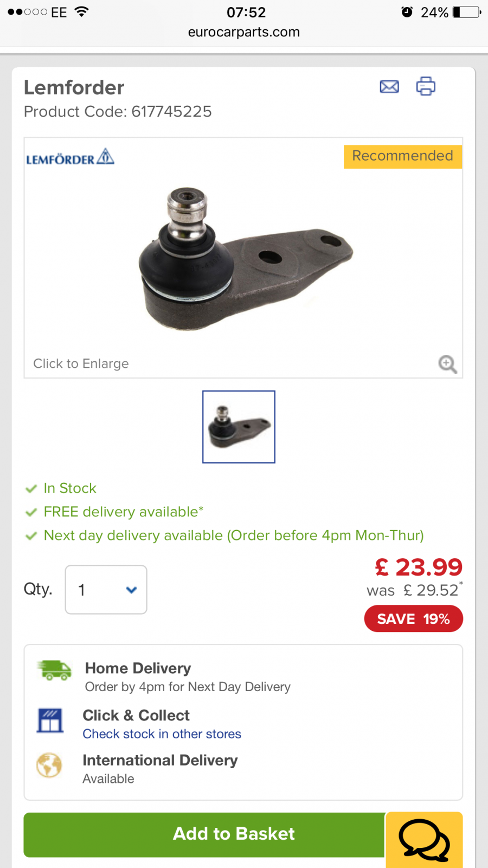Click the magnifier enlarge icon
488x868 pixels.
[447, 364]
